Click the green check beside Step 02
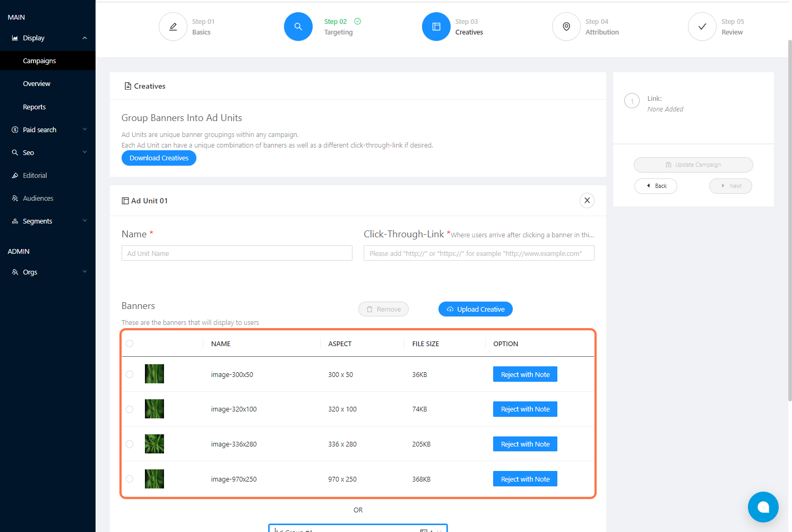Image resolution: width=792 pixels, height=532 pixels. [x=358, y=21]
